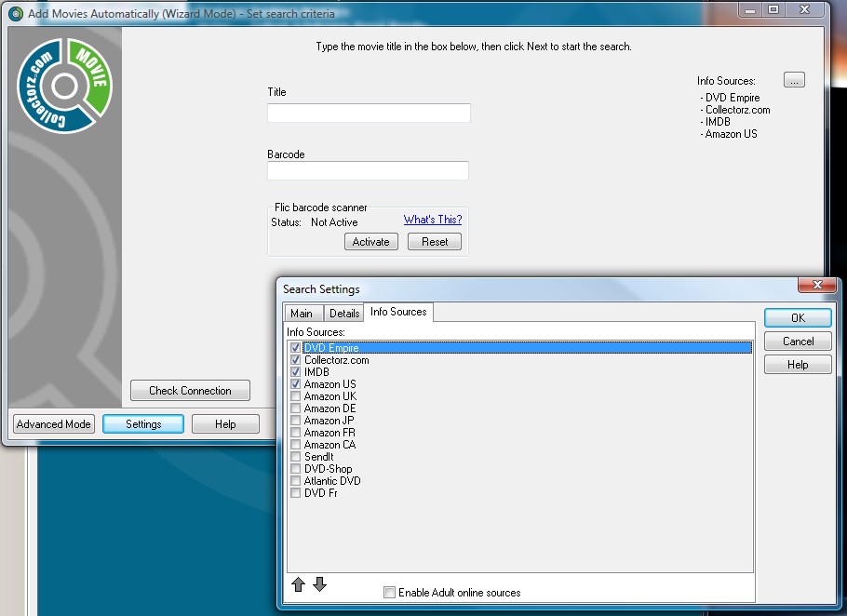
Task: Open the What's This? link
Action: click(433, 220)
